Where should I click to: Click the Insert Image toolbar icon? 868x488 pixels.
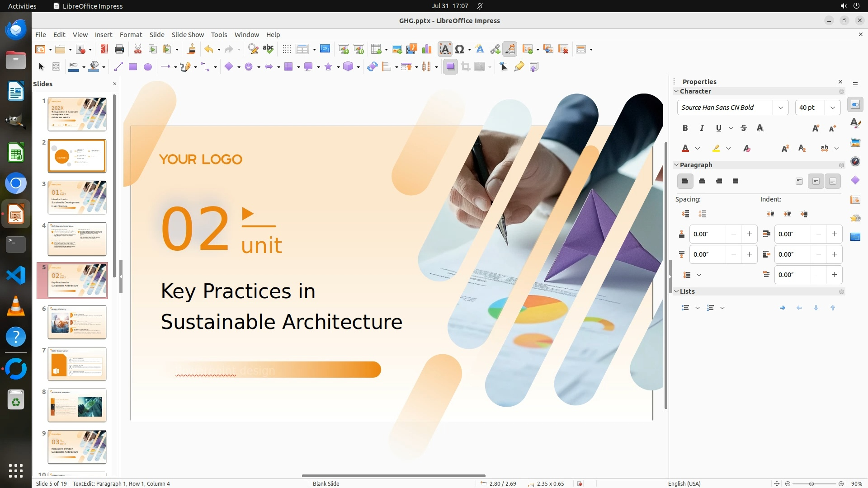pos(397,49)
